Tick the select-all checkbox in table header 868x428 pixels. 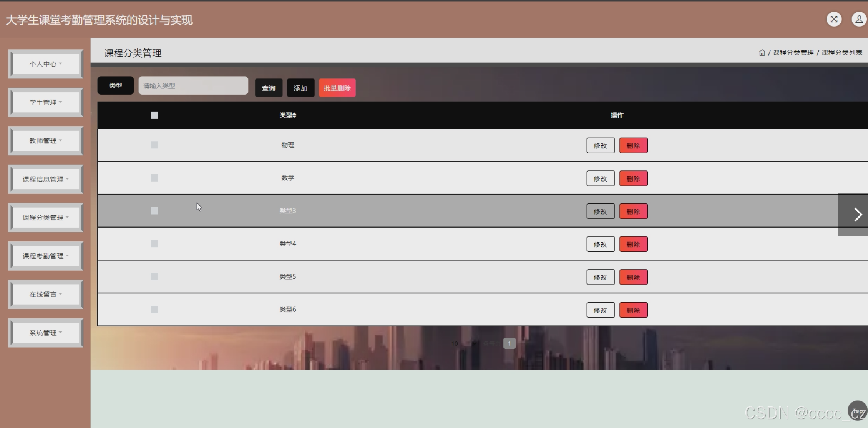pos(154,115)
